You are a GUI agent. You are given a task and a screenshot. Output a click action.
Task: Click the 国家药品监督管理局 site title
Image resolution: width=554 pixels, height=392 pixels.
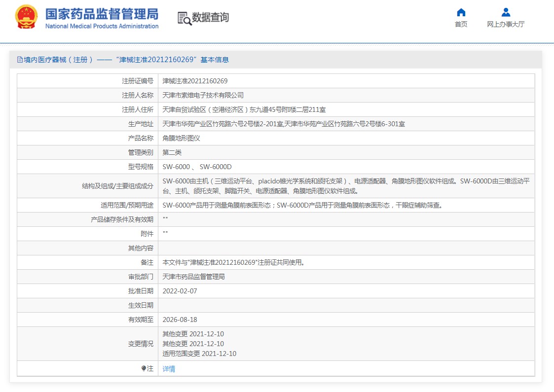click(x=102, y=13)
